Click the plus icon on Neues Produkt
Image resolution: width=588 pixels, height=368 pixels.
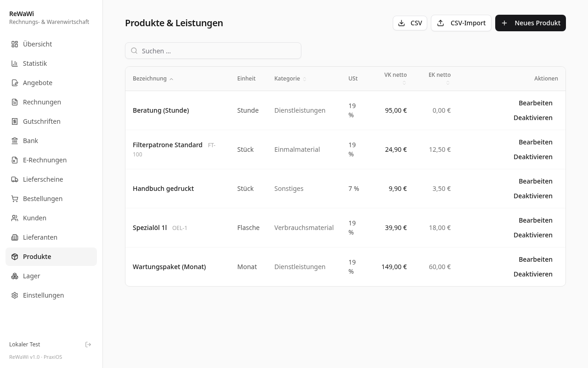(x=504, y=23)
